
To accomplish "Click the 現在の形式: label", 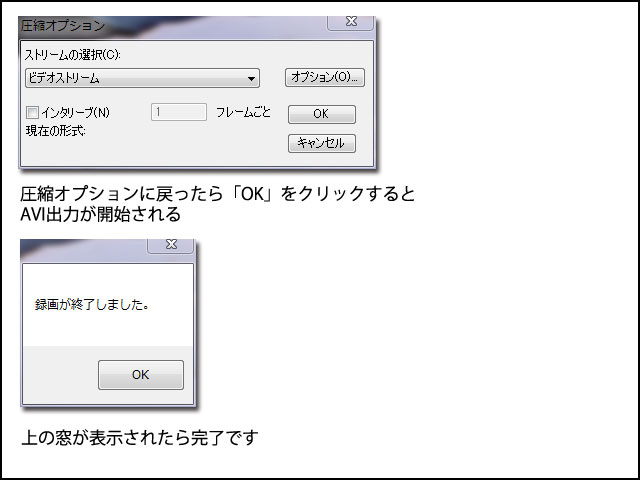I will 56,131.
